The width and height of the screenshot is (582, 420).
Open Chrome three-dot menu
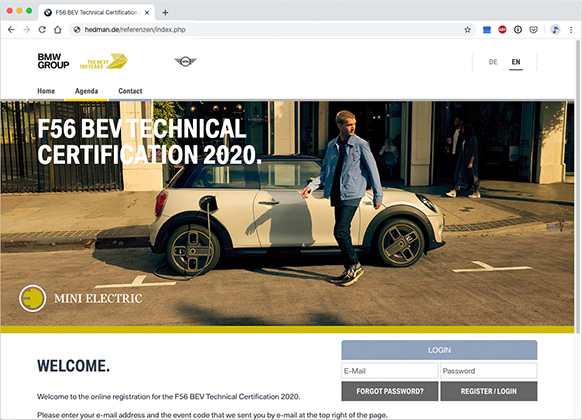571,30
